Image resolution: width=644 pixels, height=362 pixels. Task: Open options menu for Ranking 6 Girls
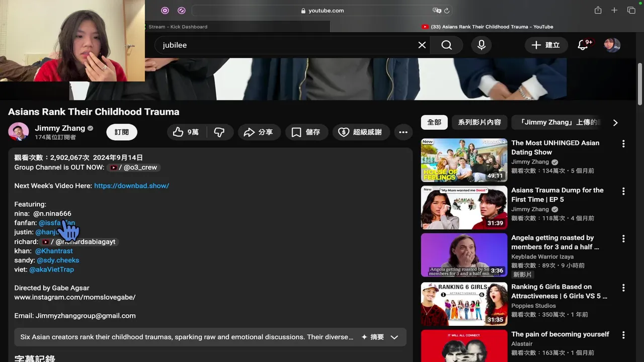click(623, 288)
